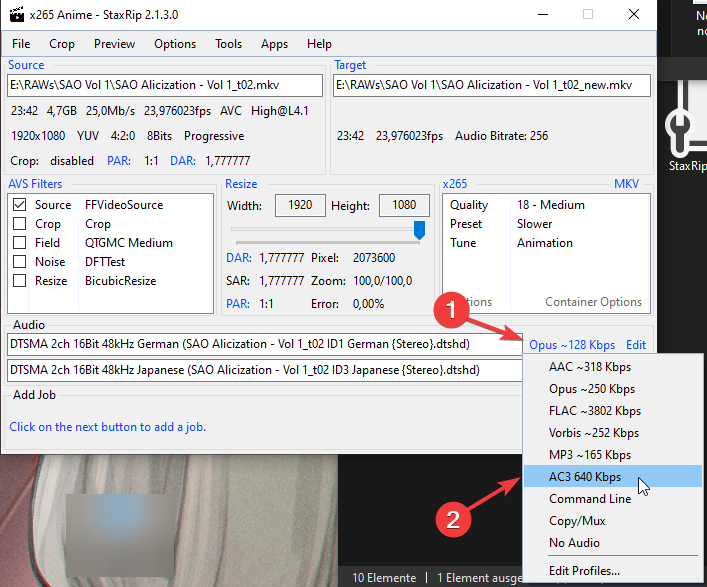
Task: Select BicubicResize filter entry
Action: pos(120,280)
